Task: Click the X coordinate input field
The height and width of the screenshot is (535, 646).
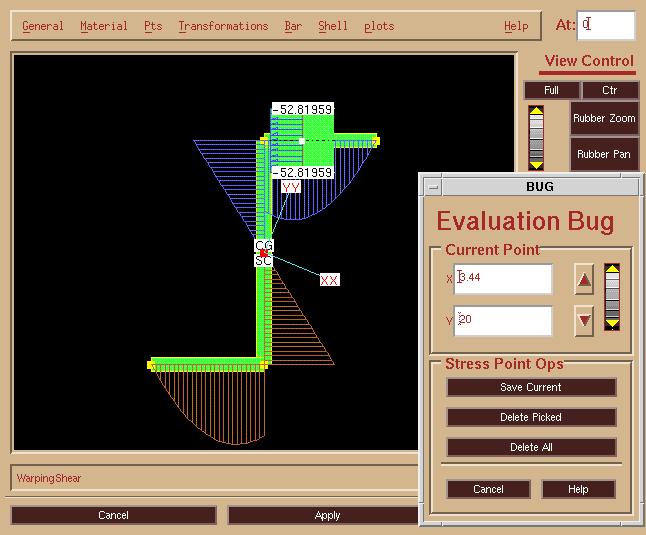Action: (504, 279)
